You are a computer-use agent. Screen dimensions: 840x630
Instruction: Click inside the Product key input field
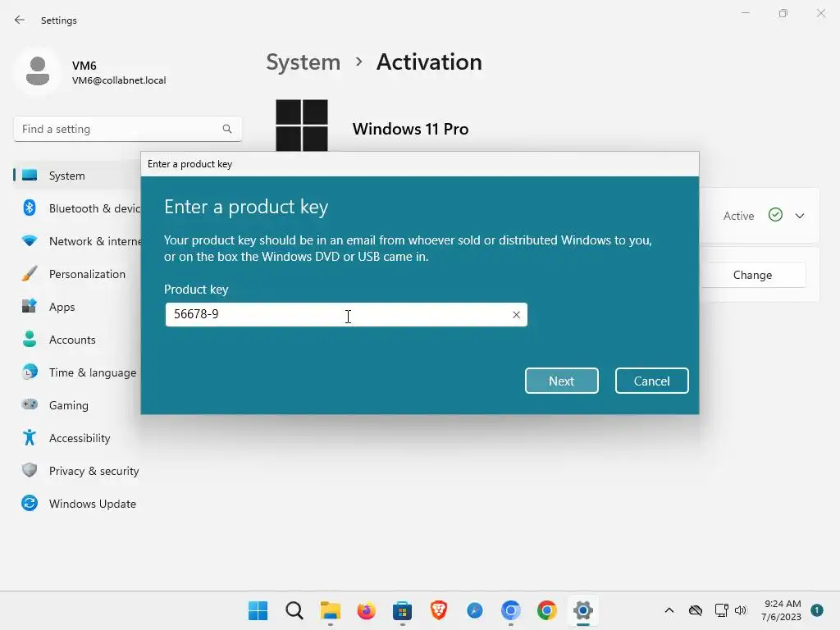point(346,314)
